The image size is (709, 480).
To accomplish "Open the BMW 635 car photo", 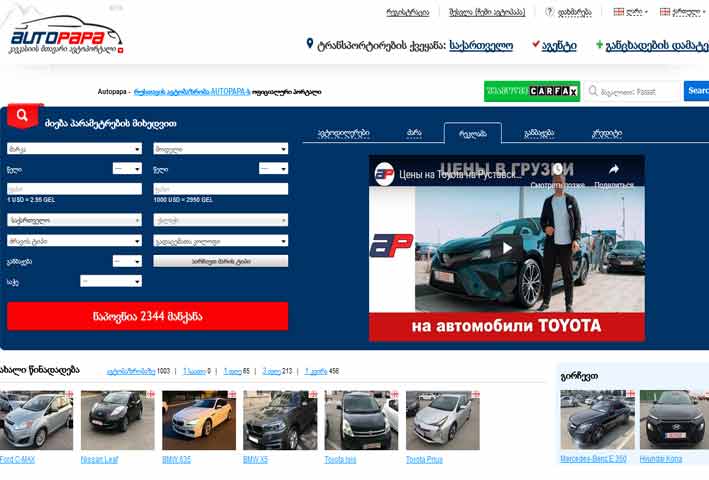I will coord(199,420).
